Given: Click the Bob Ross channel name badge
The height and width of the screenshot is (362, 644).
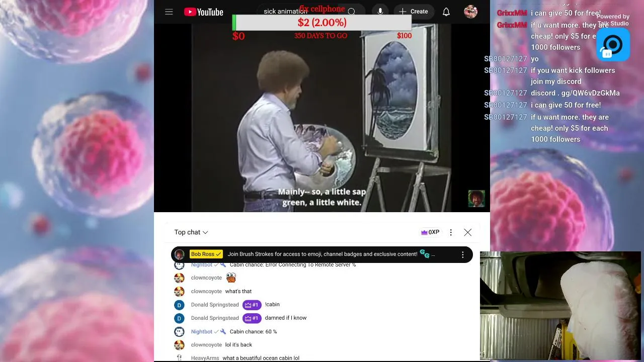Looking at the screenshot, I should 206,254.
